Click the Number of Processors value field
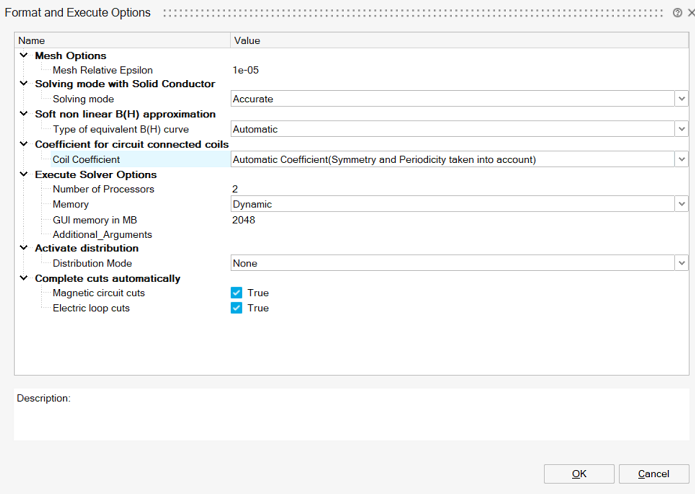This screenshot has width=695, height=494. click(x=455, y=189)
